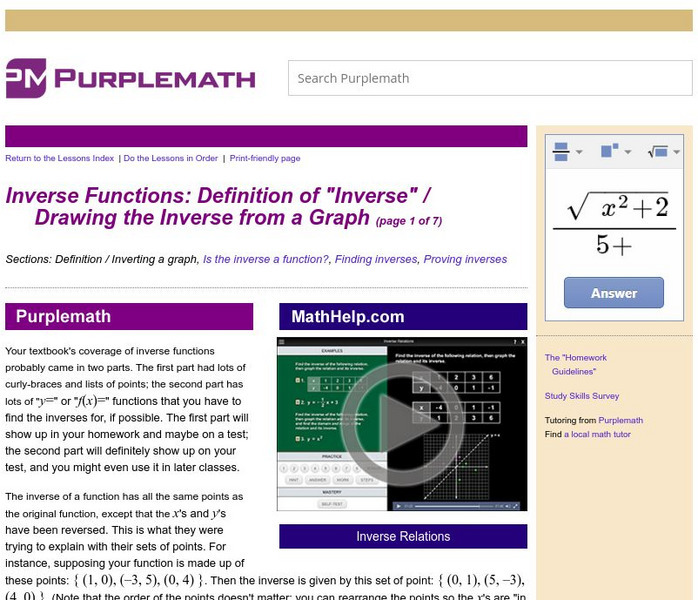The image size is (698, 600).
Task: Click the square root template icon in widget
Action: pos(657,152)
